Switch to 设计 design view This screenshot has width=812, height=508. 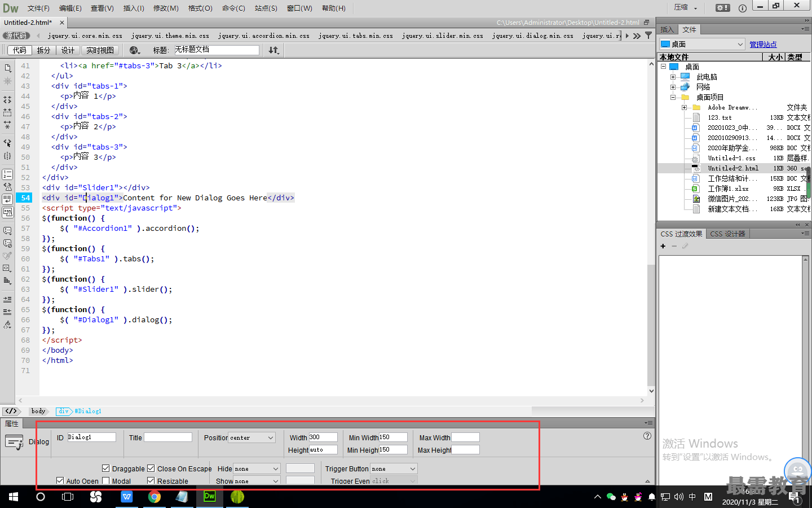click(68, 50)
